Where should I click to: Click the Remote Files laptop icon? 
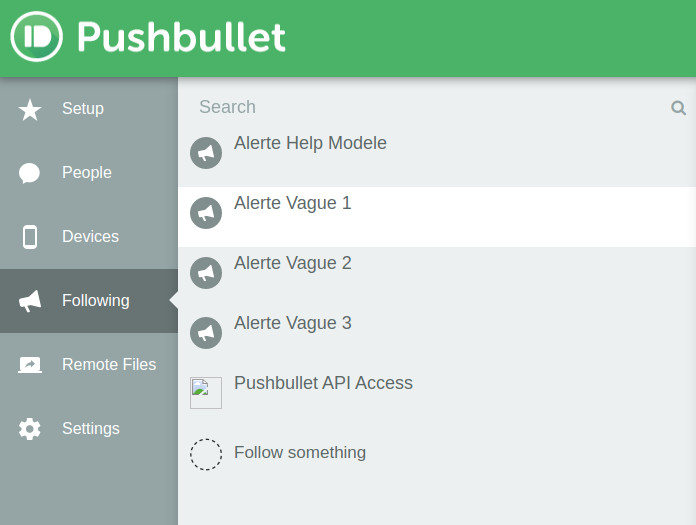(x=30, y=365)
